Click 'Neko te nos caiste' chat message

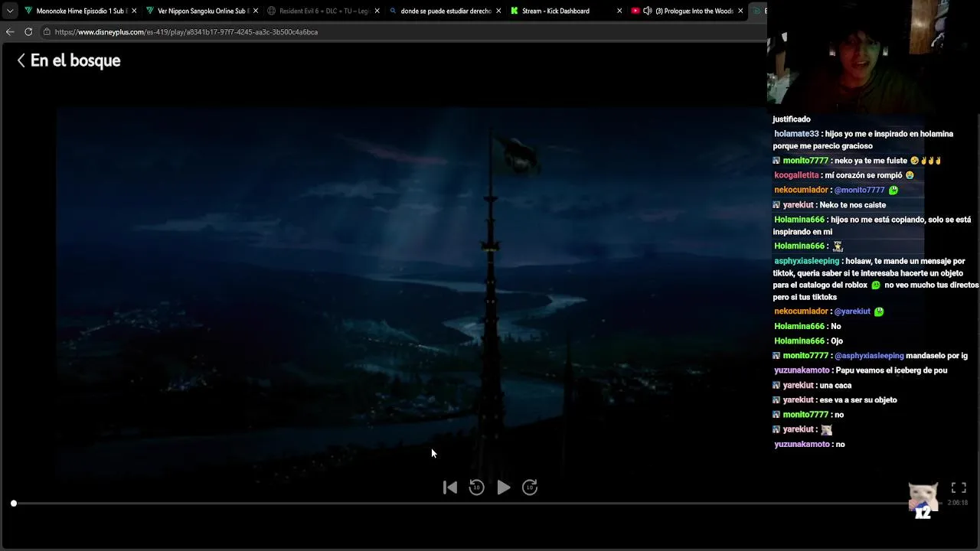[852, 205]
